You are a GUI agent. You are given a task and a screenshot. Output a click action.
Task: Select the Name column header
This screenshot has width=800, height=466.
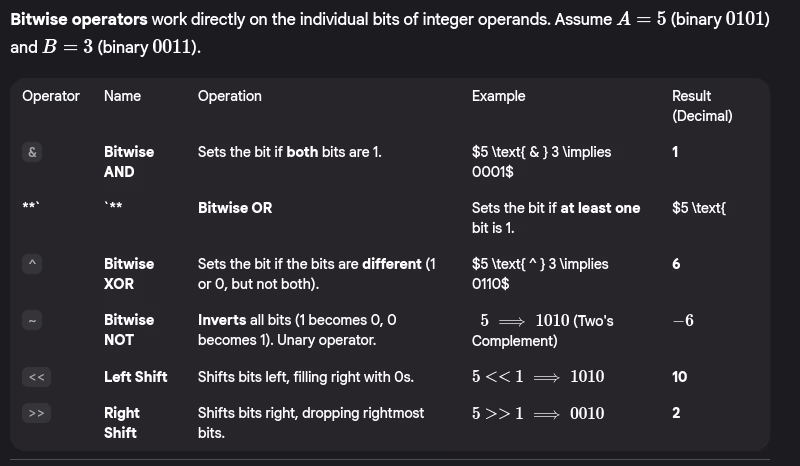(x=122, y=96)
